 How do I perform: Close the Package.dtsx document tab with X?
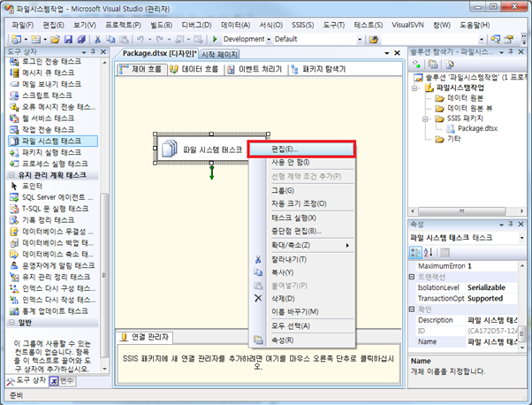coord(397,53)
